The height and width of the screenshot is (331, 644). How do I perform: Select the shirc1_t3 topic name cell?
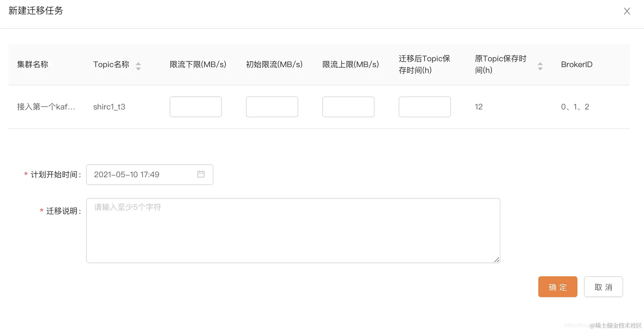pyautogui.click(x=109, y=107)
